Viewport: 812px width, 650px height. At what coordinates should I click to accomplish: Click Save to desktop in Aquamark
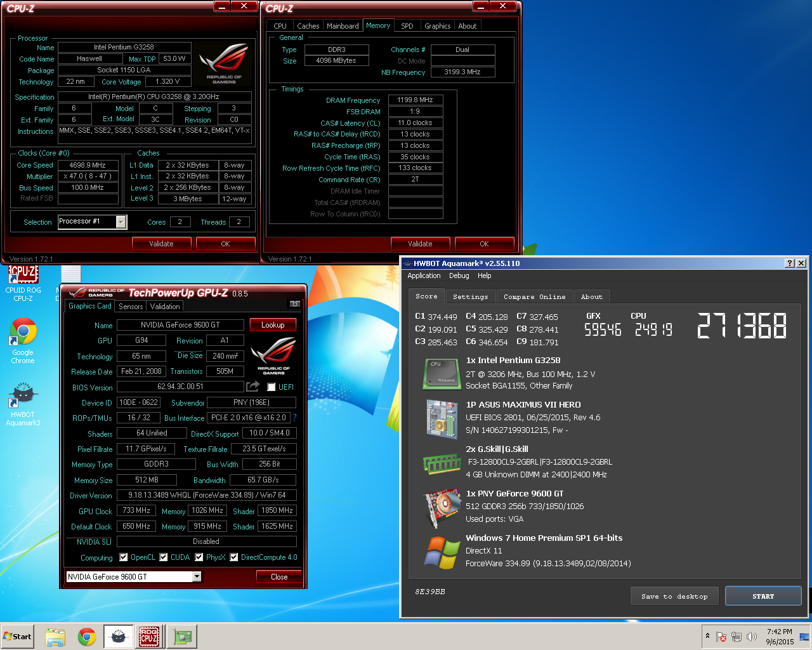click(x=674, y=596)
